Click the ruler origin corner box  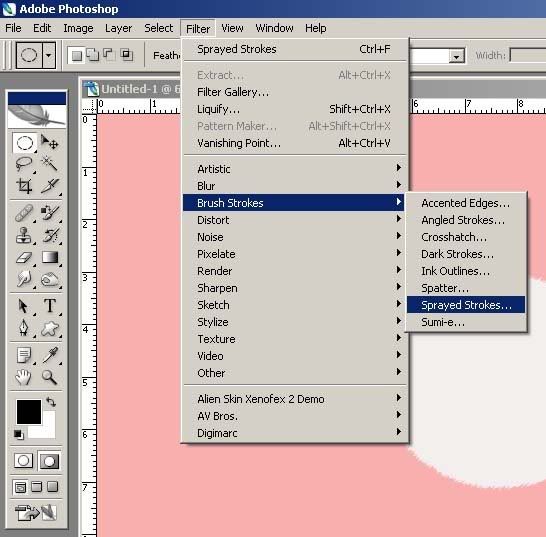[x=88, y=107]
